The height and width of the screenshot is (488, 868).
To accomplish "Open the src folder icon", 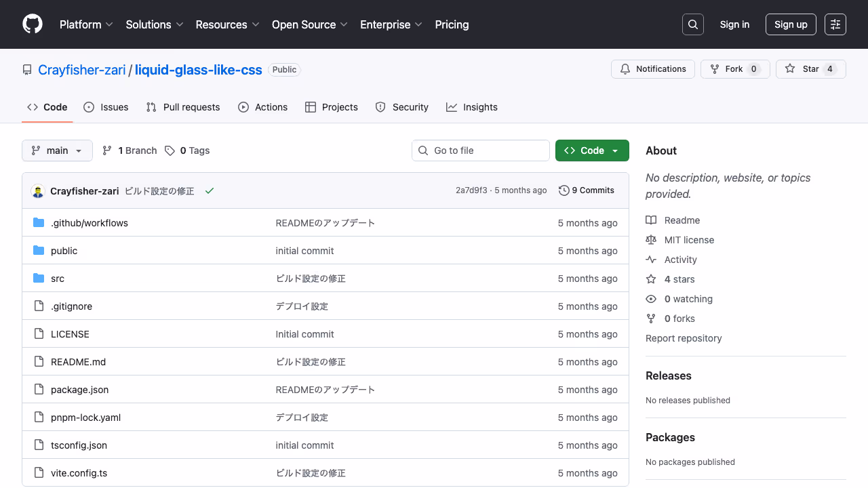I will [39, 278].
